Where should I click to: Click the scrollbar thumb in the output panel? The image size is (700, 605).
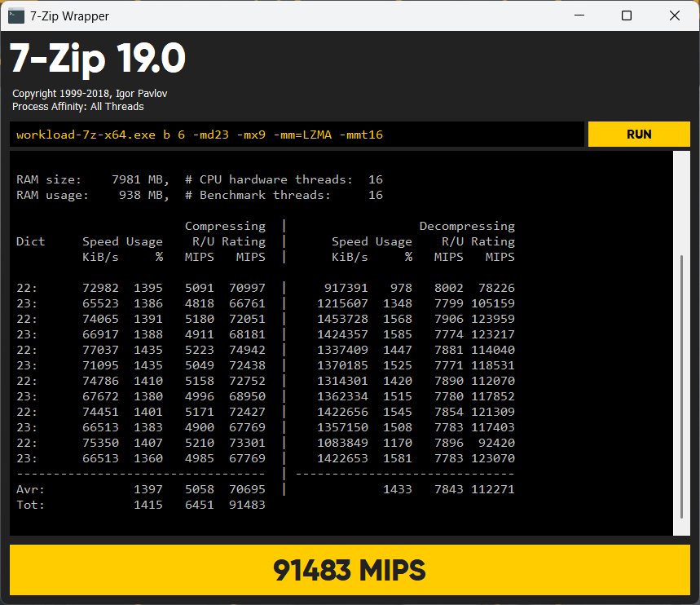click(x=682, y=386)
